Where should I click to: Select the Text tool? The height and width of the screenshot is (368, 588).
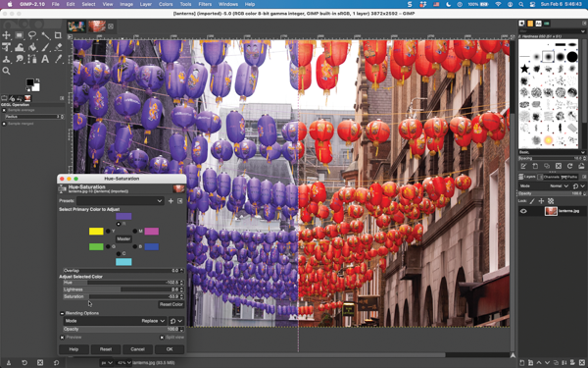click(45, 59)
